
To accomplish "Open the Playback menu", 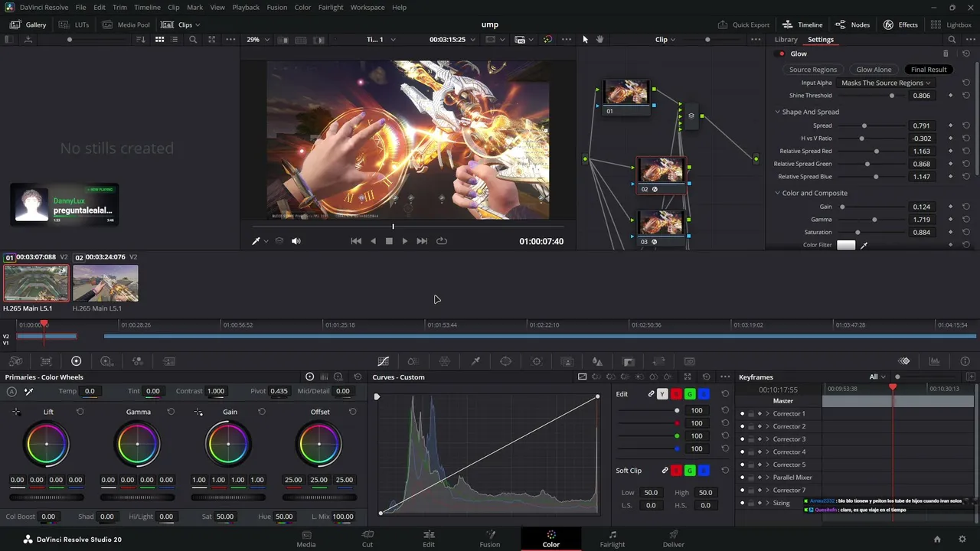I will click(x=246, y=7).
